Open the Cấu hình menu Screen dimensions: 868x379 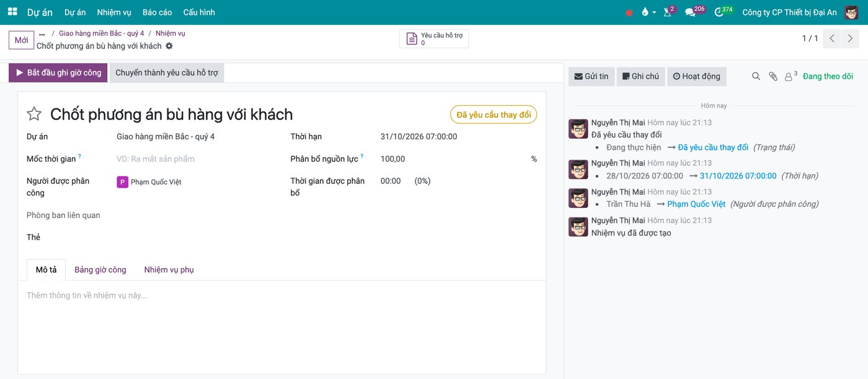199,12
